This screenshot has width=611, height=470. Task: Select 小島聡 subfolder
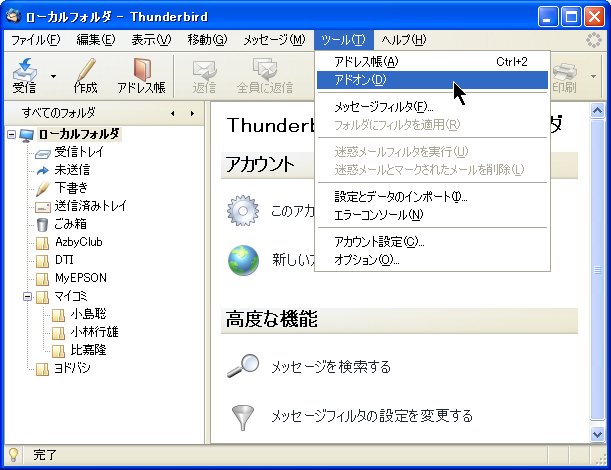coord(88,314)
